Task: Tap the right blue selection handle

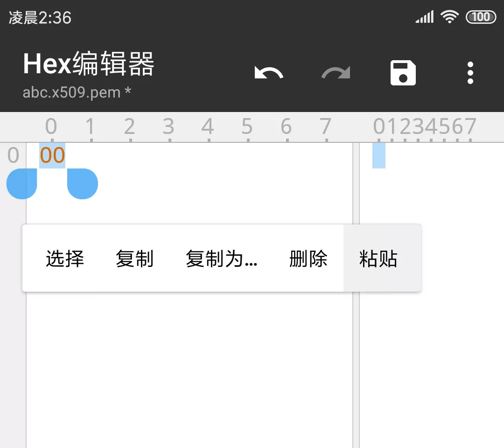Action: point(83,183)
